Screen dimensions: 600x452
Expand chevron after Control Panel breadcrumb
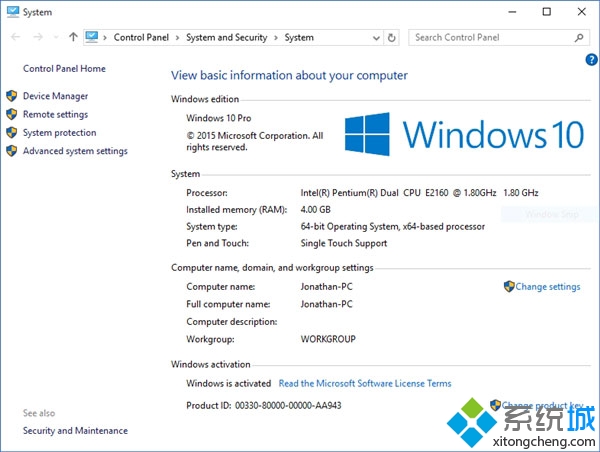[x=177, y=38]
